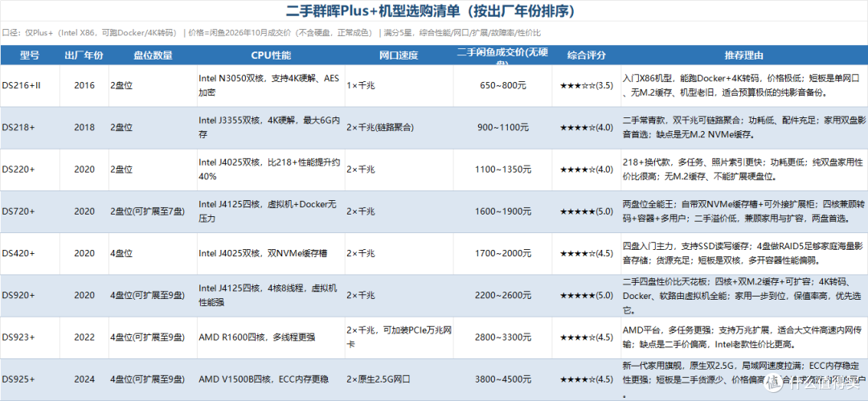Viewport: 868px width, 401px height.
Task: Select the CPU性能 column header
Action: [271, 55]
